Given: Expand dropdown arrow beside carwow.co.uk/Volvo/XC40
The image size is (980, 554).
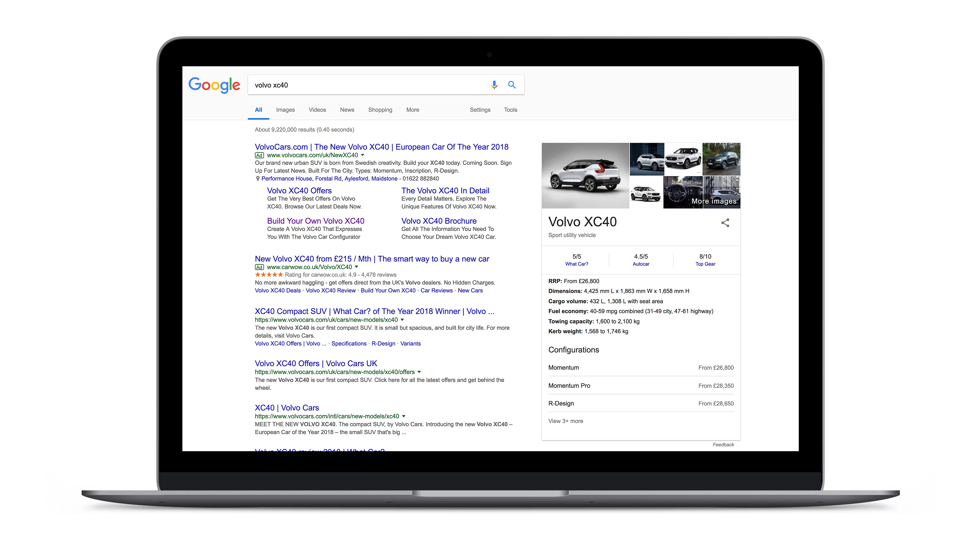Looking at the screenshot, I should tap(356, 267).
